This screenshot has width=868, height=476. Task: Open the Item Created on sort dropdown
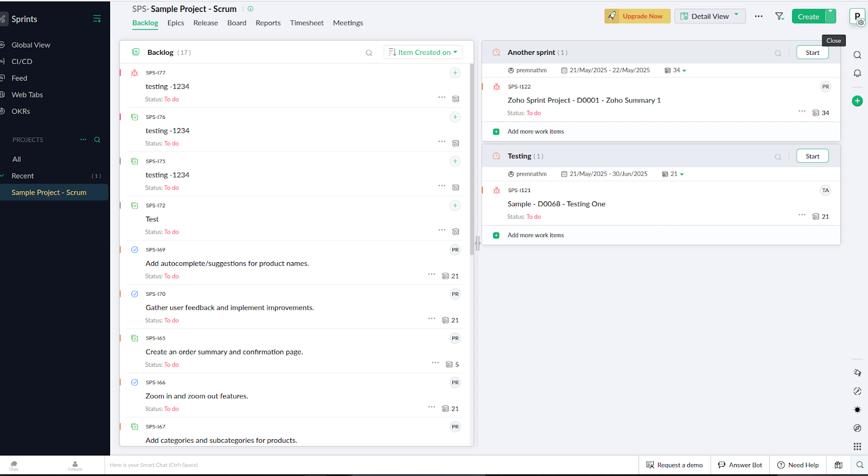(423, 53)
